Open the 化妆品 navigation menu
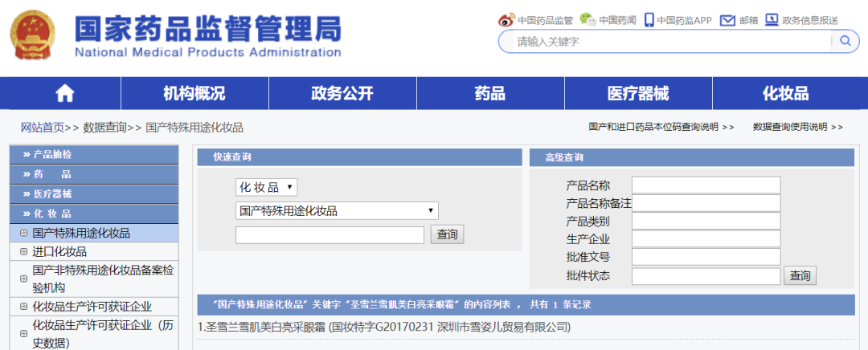The height and width of the screenshot is (350, 868). tap(785, 93)
